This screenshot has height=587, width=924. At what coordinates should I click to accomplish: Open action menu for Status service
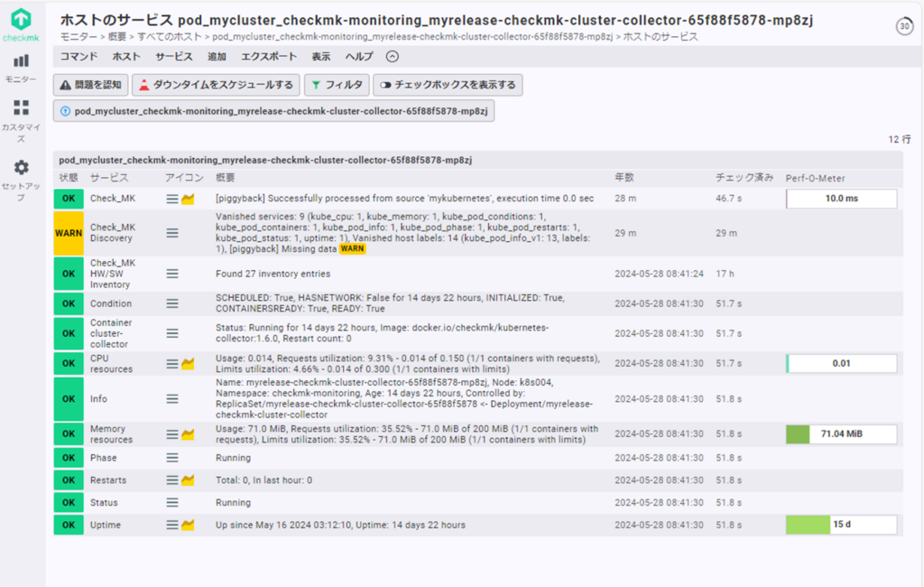[x=172, y=503]
